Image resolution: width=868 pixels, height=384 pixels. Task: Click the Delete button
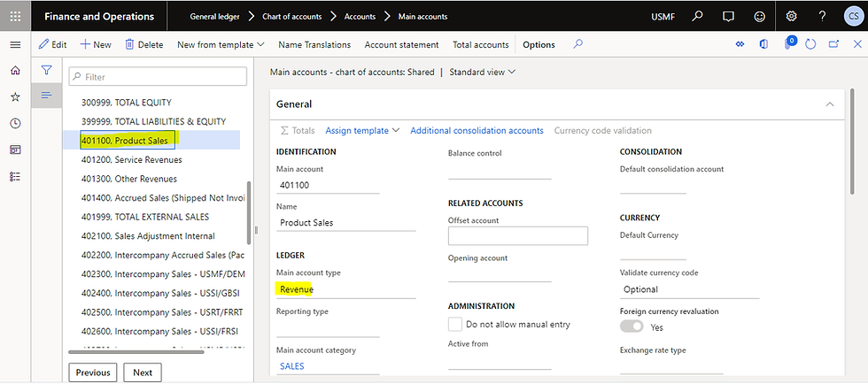point(143,45)
